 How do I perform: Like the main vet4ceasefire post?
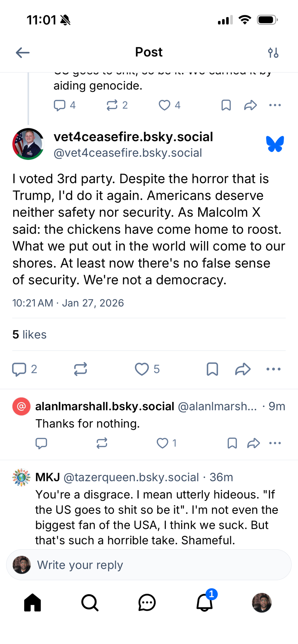142,369
